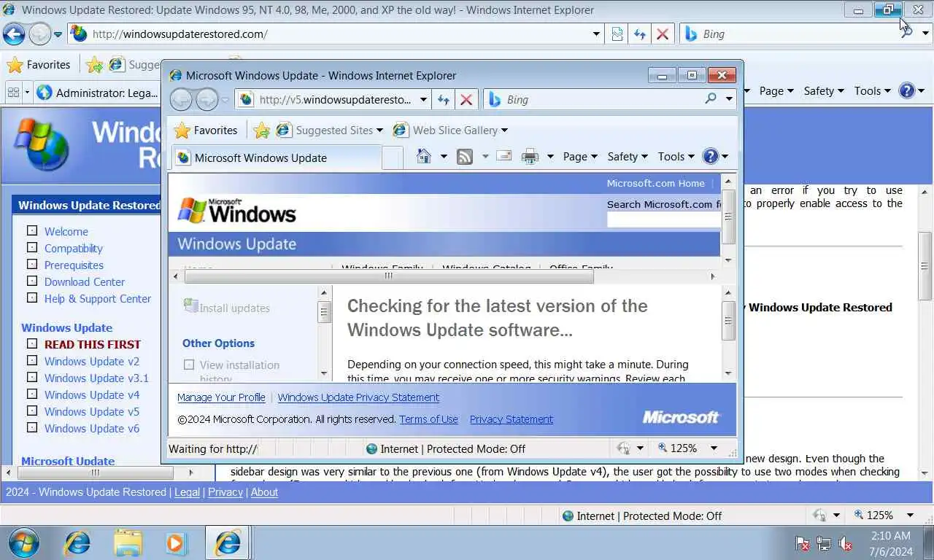
Task: Open Safety menu in main window
Action: (824, 91)
